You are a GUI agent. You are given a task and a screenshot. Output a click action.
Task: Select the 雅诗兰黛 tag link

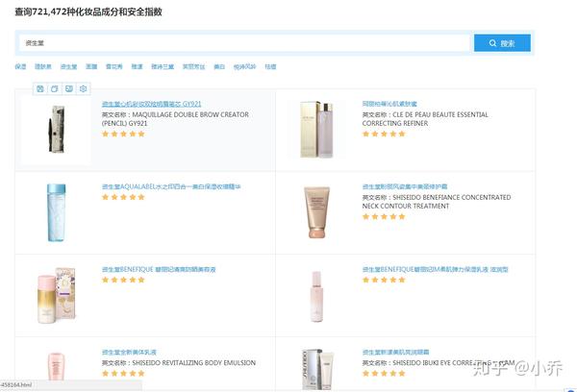(163, 66)
